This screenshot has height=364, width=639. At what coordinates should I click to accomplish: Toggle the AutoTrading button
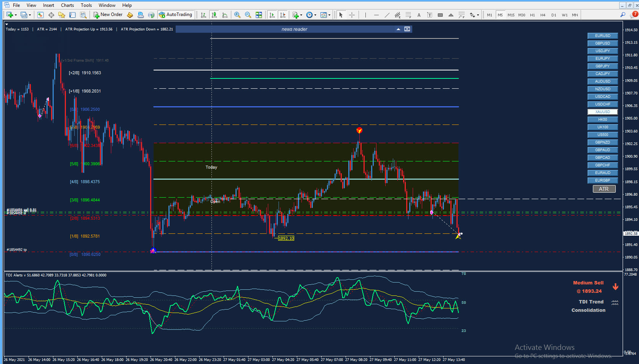(x=176, y=14)
